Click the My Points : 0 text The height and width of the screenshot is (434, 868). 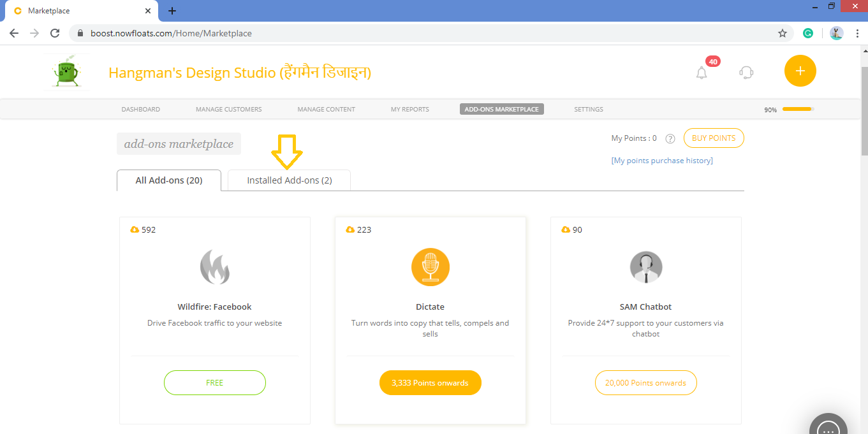pyautogui.click(x=634, y=138)
